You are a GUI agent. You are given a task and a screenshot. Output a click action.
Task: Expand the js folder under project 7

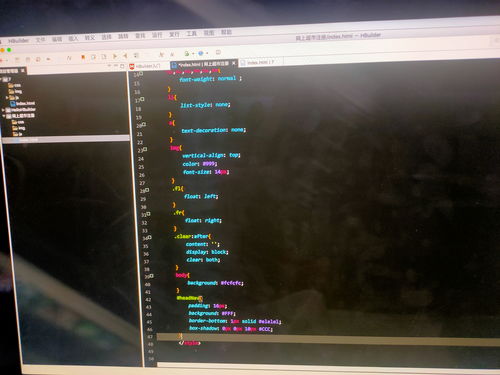pyautogui.click(x=7, y=98)
